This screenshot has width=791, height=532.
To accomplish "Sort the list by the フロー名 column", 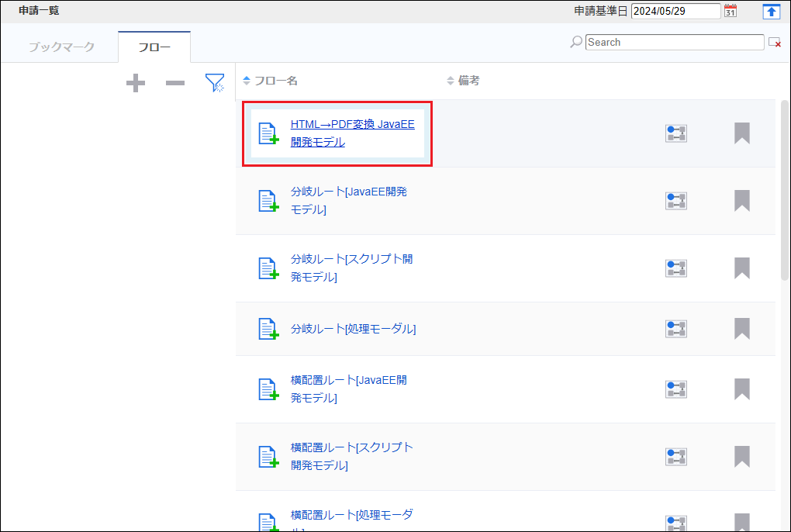I will (271, 81).
